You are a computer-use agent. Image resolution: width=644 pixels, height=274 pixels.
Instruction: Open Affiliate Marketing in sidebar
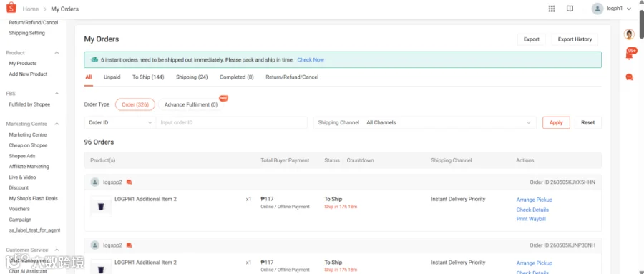pyautogui.click(x=29, y=167)
